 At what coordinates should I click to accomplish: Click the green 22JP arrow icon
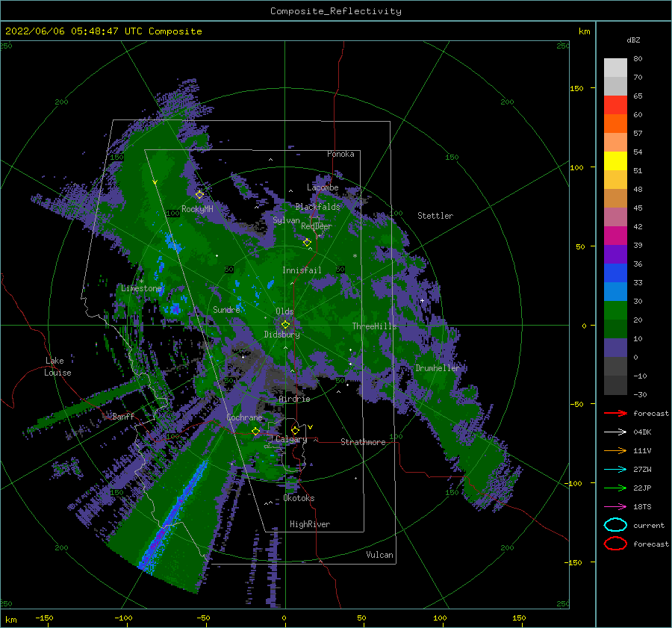tap(615, 488)
